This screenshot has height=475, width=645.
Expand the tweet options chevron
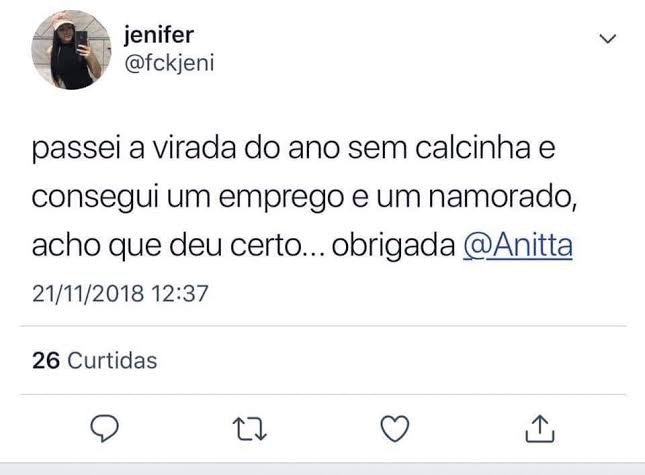(607, 40)
